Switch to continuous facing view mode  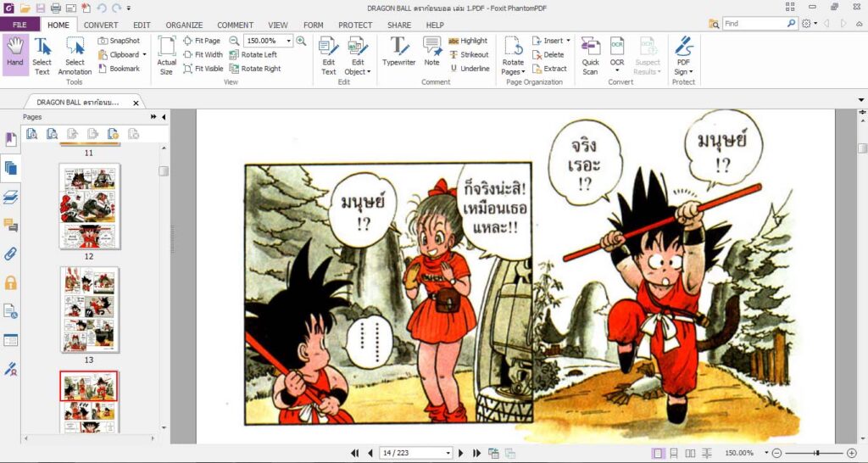coord(707,453)
